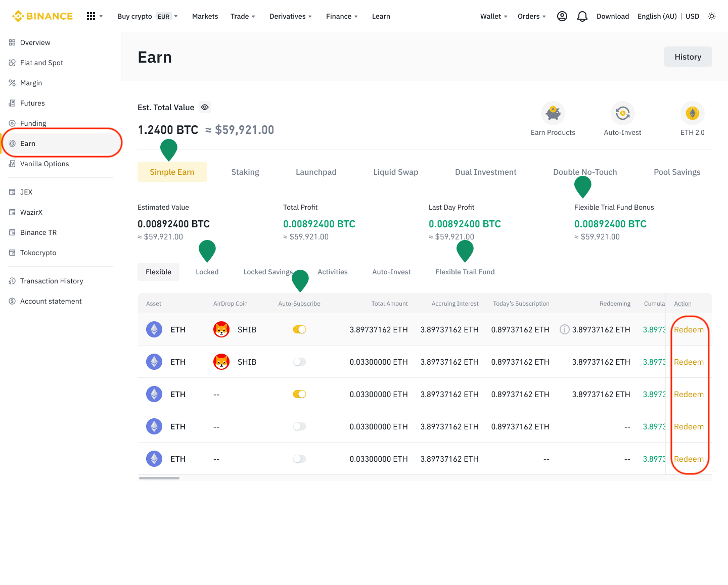Switch to the Staking tab
This screenshot has height=585, width=728.
tap(245, 172)
